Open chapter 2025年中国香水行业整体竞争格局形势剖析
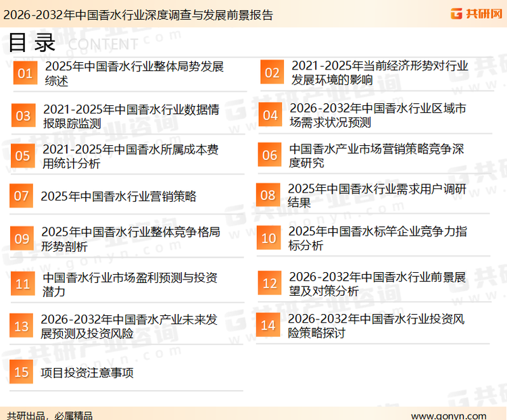This screenshot has width=507, height=420. (130, 239)
